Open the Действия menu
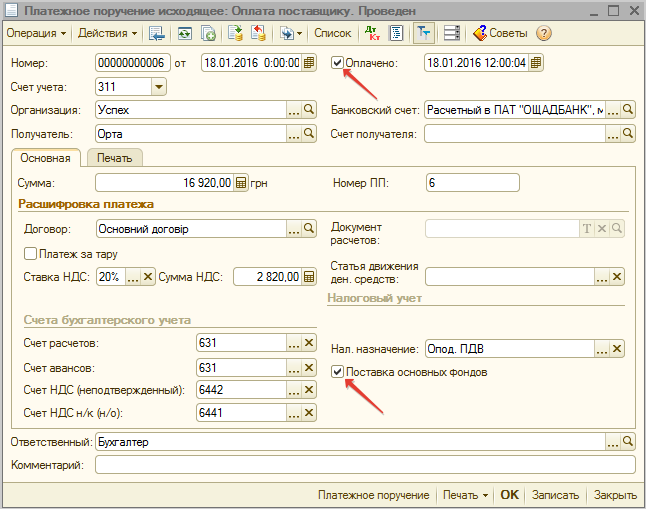 (x=107, y=33)
